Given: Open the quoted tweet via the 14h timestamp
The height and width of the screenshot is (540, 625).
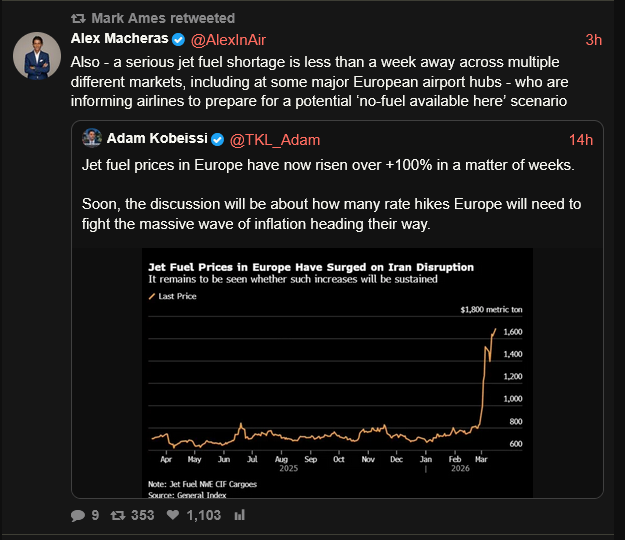Looking at the screenshot, I should pyautogui.click(x=581, y=139).
